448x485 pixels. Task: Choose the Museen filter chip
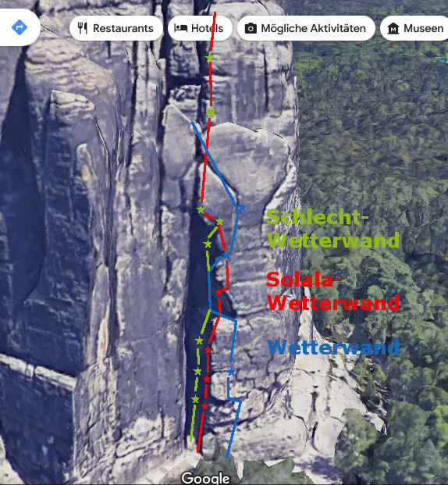point(414,28)
